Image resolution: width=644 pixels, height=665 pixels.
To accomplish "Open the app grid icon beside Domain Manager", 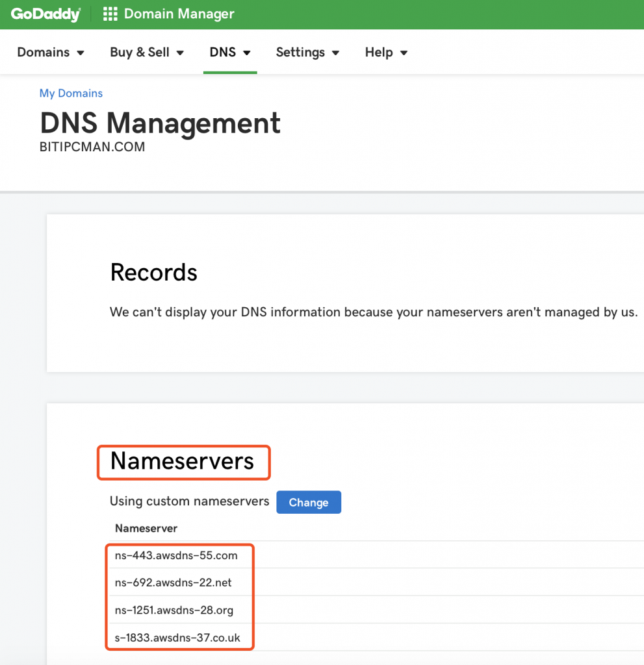I will pos(110,14).
